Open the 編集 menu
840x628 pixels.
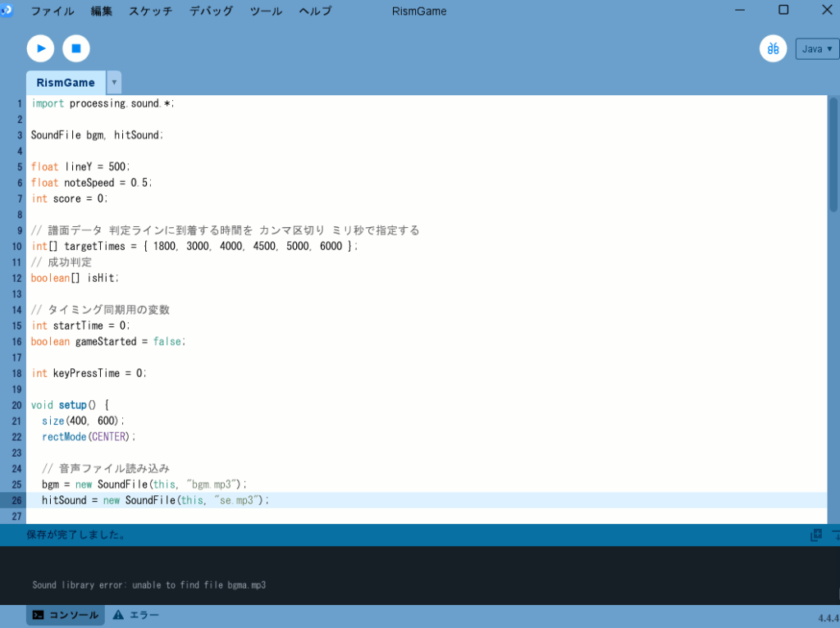tap(102, 11)
